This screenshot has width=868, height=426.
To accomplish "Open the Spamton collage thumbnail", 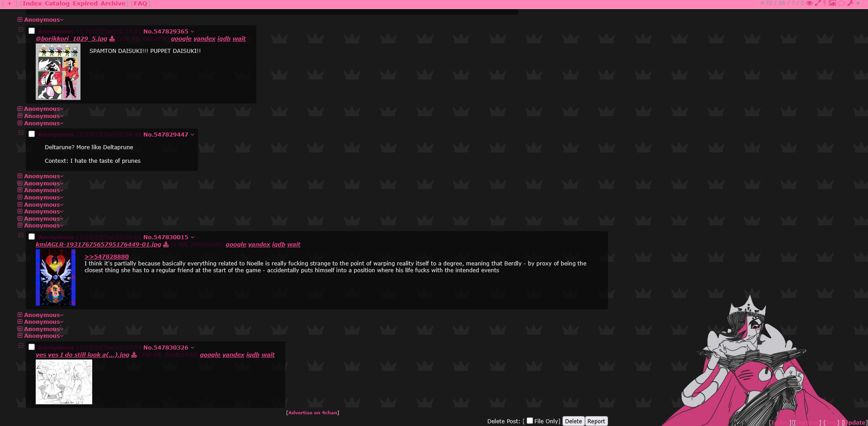I will coord(58,71).
